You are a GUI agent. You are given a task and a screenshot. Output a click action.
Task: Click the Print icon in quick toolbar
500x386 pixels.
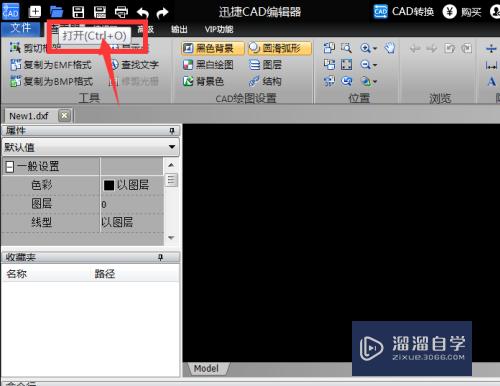tap(121, 12)
